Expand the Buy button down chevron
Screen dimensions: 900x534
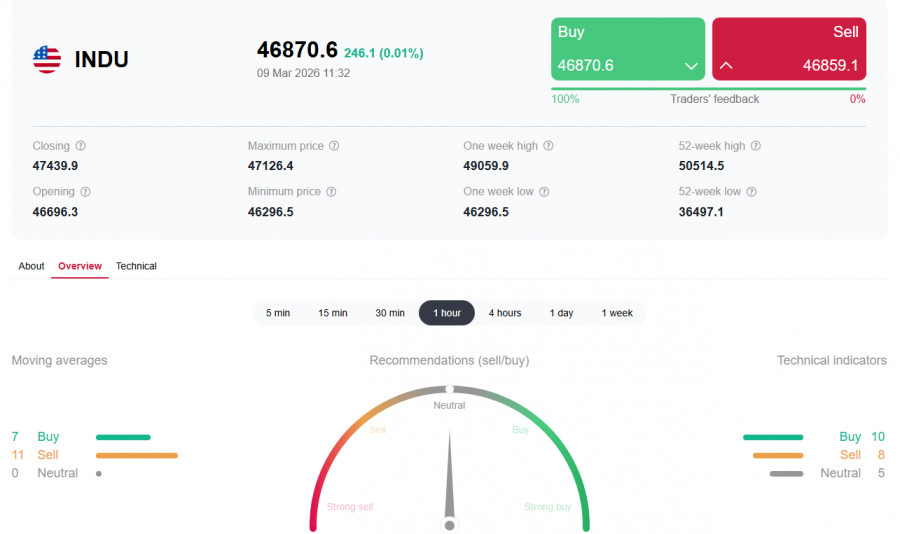pyautogui.click(x=690, y=66)
